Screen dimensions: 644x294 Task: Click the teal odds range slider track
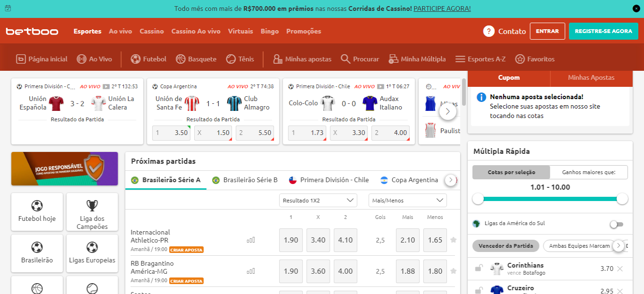(x=550, y=199)
